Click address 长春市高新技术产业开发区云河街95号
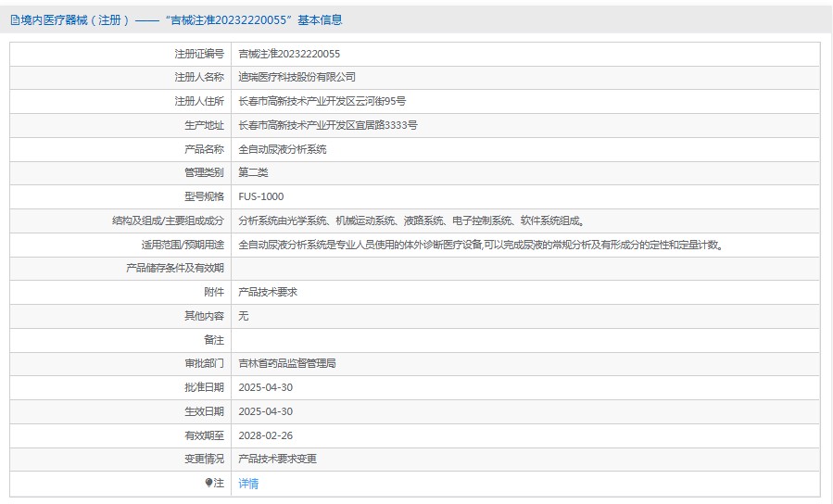Image resolution: width=833 pixels, height=504 pixels. (x=322, y=101)
